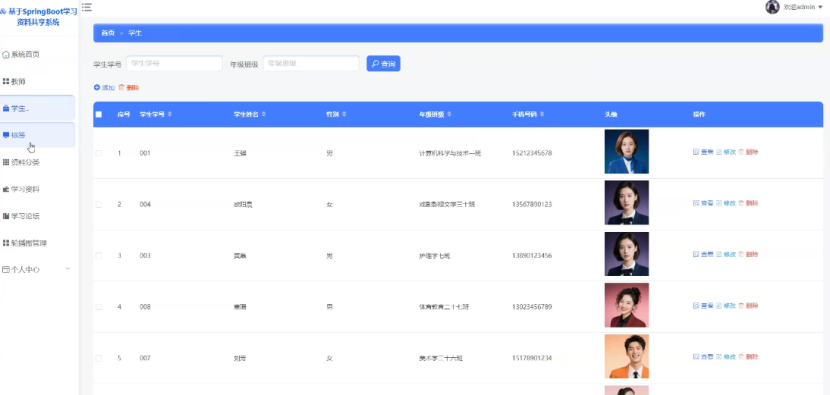Sort by the 学生姓名 column arrows

(264, 114)
